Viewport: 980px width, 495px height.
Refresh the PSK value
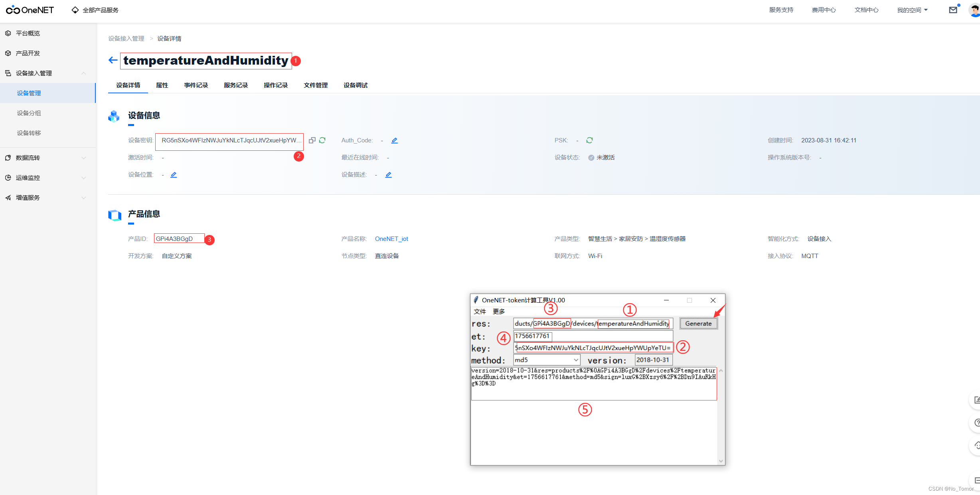pyautogui.click(x=589, y=140)
